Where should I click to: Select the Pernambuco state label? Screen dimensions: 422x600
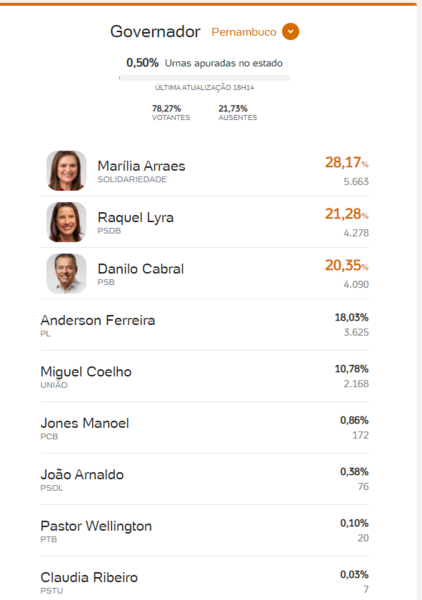point(244,32)
